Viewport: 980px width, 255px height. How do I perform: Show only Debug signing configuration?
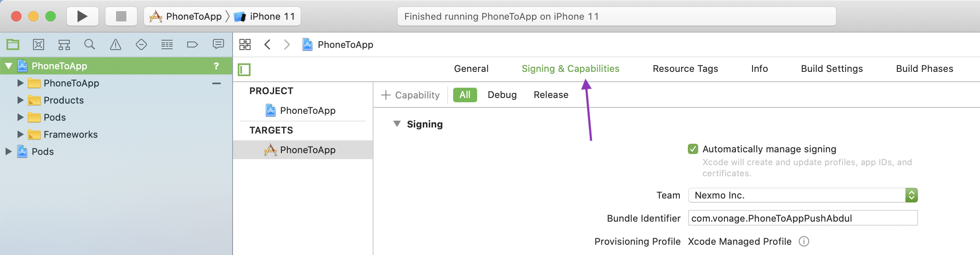(x=502, y=95)
